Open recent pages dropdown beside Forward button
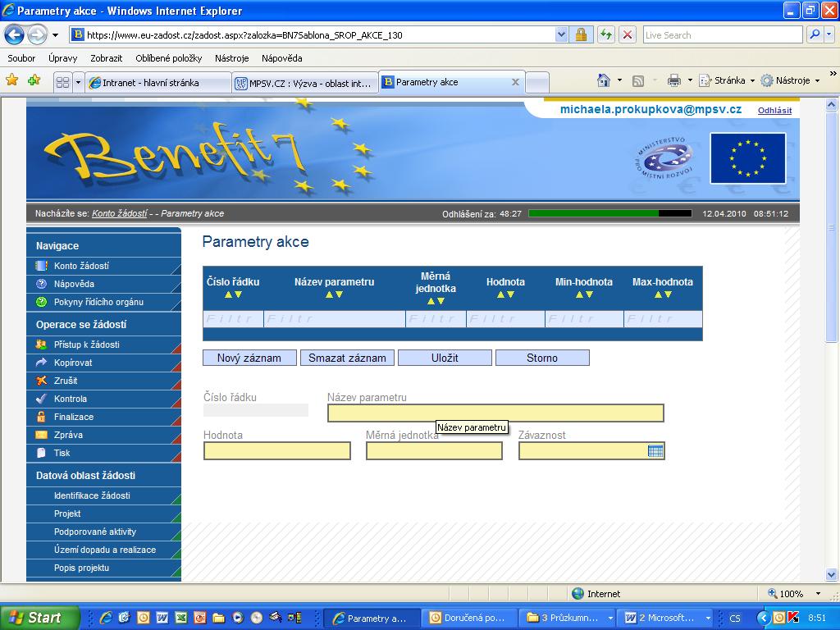 [55, 35]
